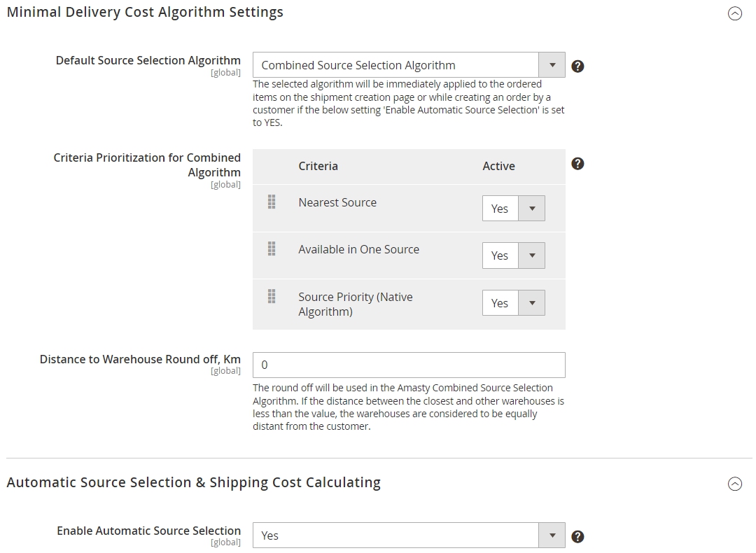Click help icon beside Default Source Selection Algorithm

pyautogui.click(x=577, y=66)
